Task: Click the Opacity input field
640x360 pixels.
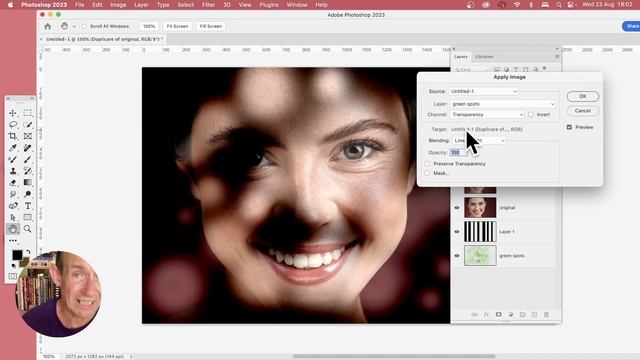Action: tap(458, 152)
